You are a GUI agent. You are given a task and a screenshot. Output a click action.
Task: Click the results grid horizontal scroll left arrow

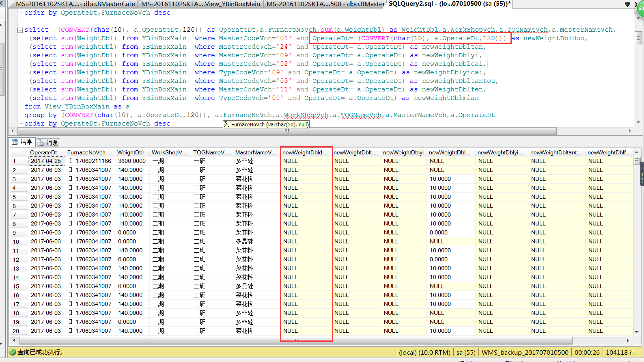[x=14, y=341]
